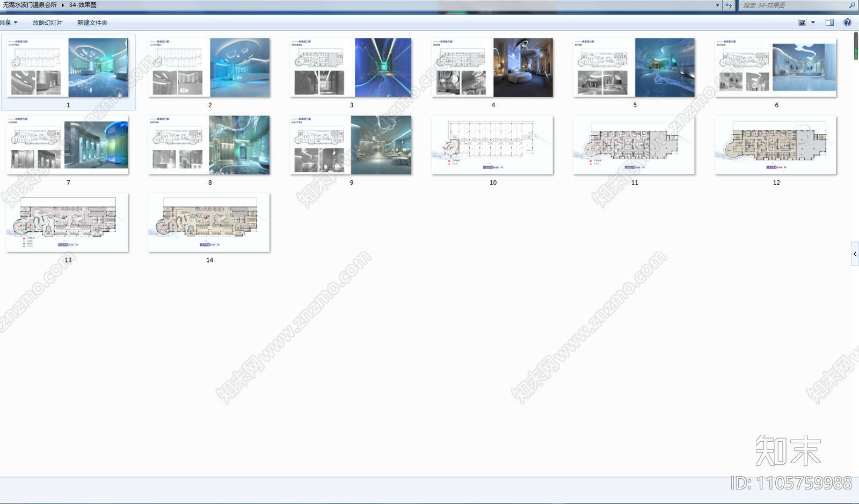
Task: Select floor plan thumbnail 12
Action: tap(776, 145)
